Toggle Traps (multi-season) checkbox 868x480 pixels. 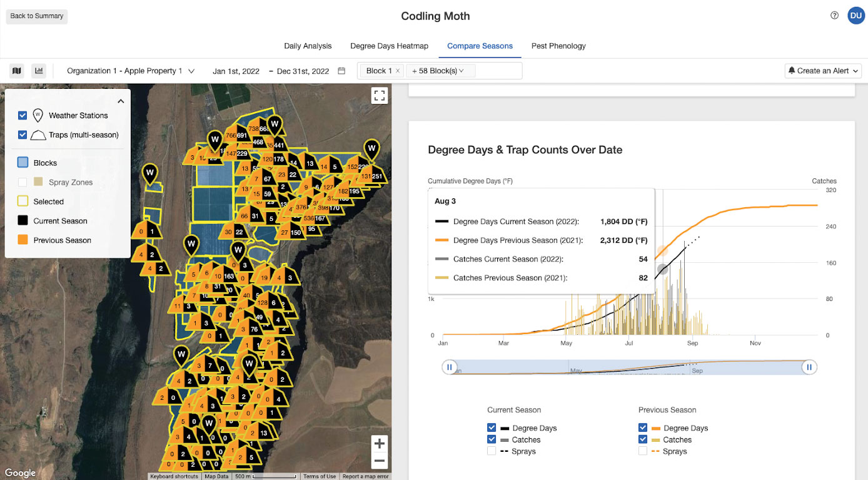click(23, 135)
